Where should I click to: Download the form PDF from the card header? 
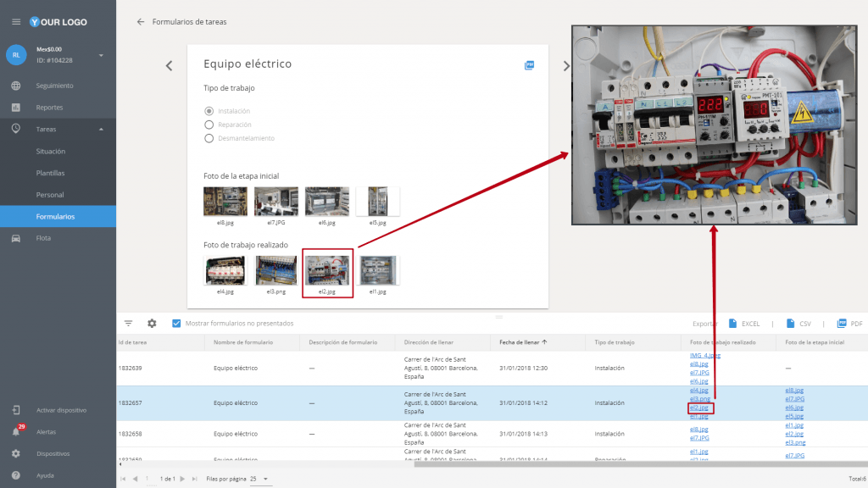(529, 65)
